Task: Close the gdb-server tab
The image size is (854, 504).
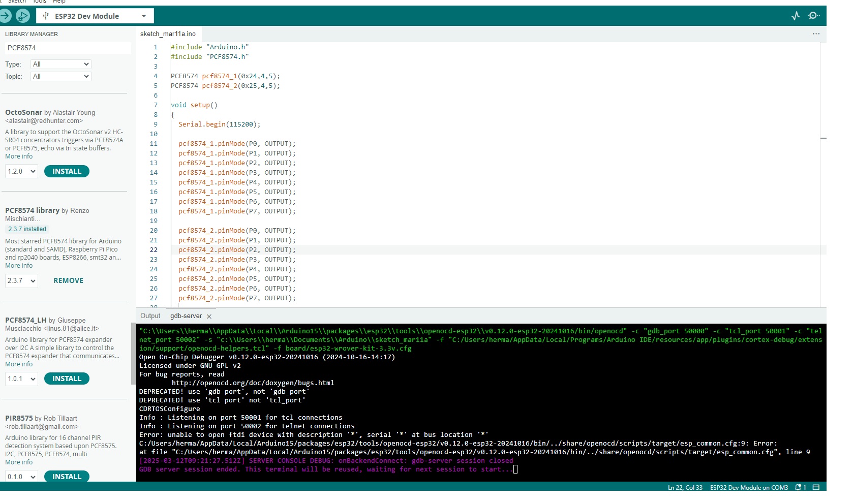Action: 209,317
